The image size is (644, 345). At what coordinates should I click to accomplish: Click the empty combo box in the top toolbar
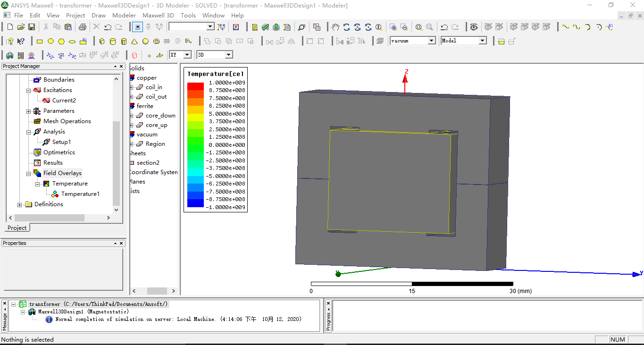click(192, 27)
